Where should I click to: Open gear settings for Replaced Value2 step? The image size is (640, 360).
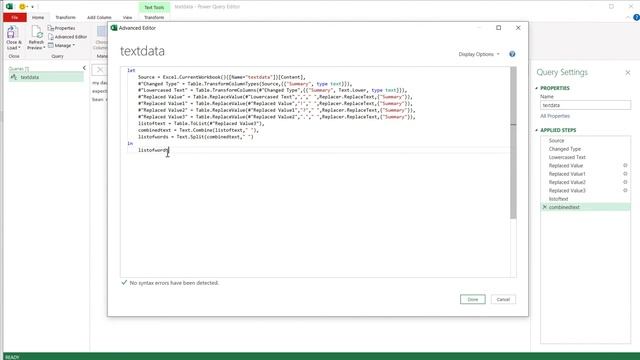[x=625, y=182]
